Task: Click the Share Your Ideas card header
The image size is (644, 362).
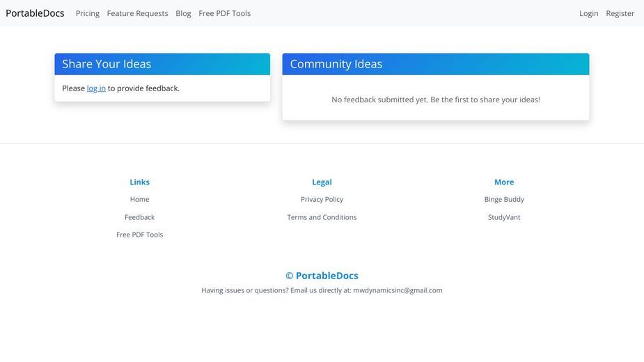Action: [x=162, y=64]
